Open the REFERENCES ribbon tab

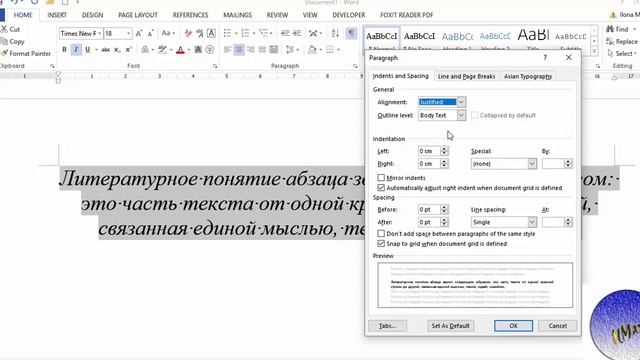[x=190, y=15]
